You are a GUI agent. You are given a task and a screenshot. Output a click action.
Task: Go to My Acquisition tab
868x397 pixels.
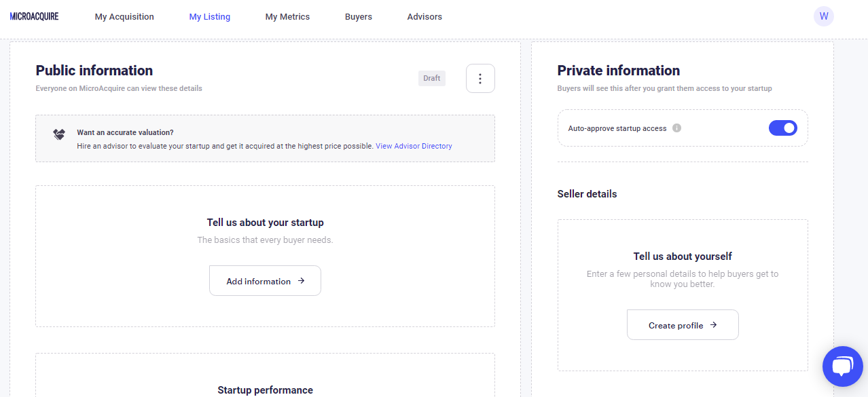(124, 17)
